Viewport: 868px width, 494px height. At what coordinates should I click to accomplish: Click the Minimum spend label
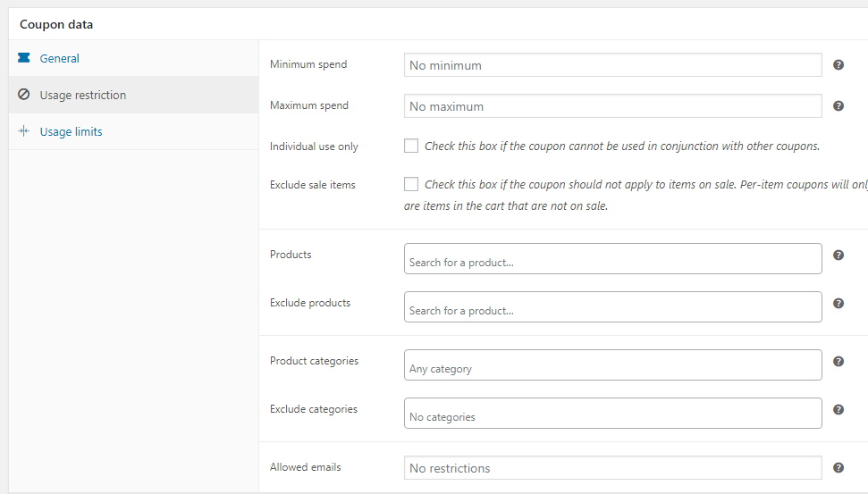click(x=308, y=64)
